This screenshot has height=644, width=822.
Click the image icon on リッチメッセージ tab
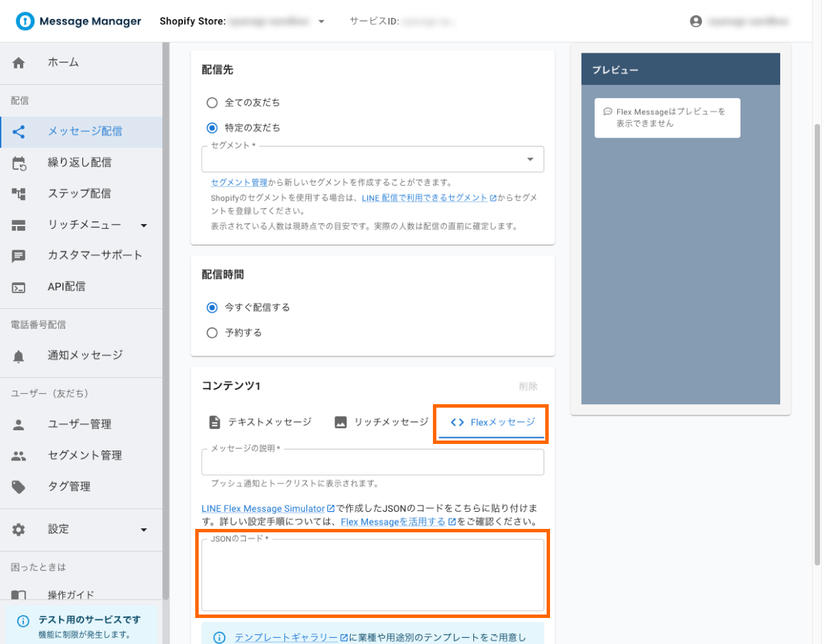click(x=340, y=422)
